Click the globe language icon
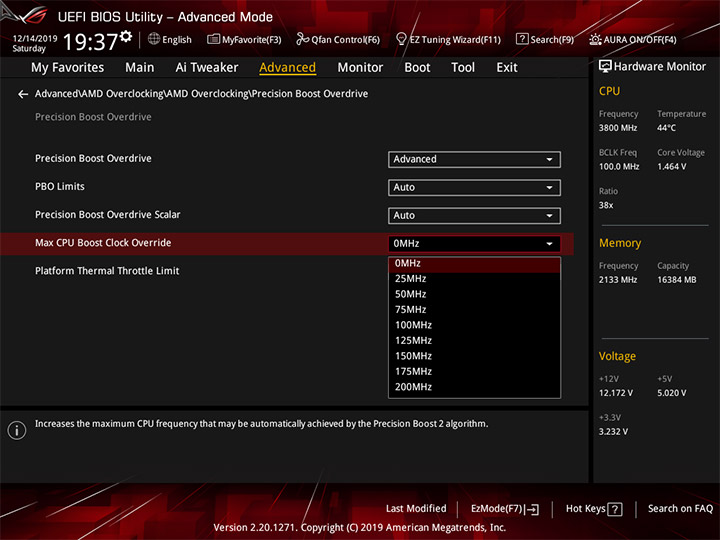720x540 pixels. (154, 39)
